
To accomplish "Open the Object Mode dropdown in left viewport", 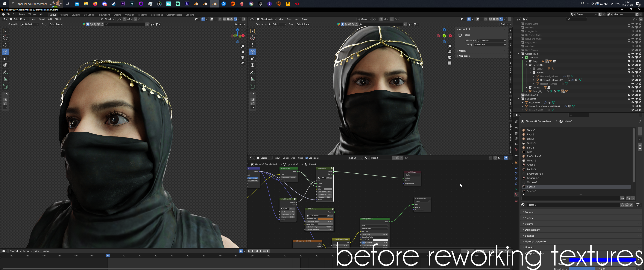I will pyautogui.click(x=19, y=19).
